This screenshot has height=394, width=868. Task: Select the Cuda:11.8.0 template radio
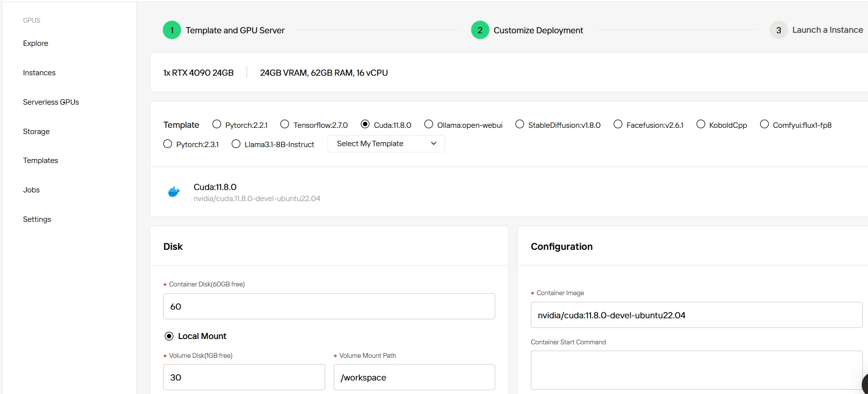[365, 124]
